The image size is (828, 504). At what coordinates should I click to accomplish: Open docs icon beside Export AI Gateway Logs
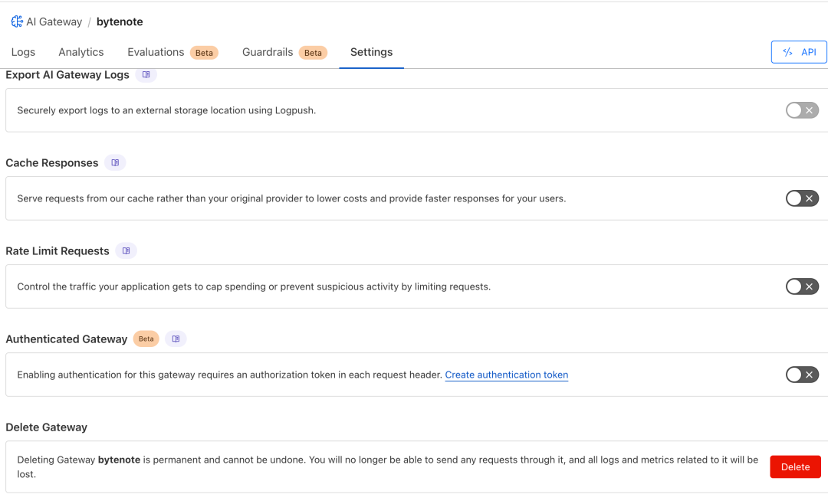tap(146, 75)
